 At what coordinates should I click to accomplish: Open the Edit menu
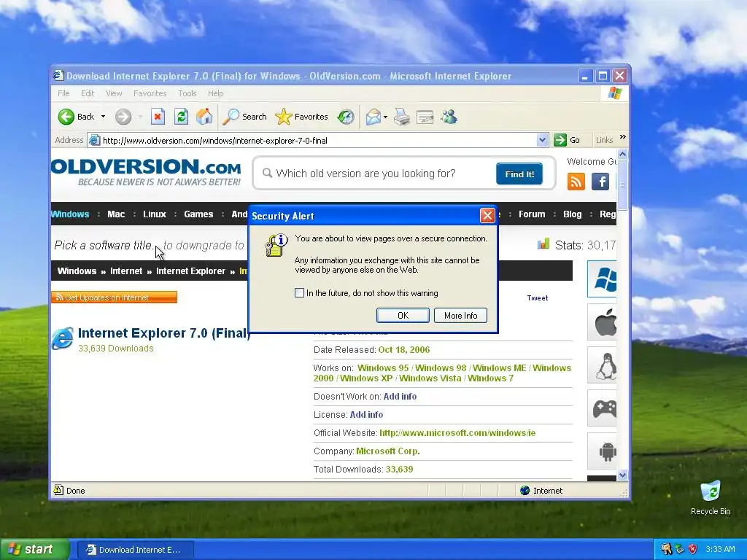tap(88, 93)
